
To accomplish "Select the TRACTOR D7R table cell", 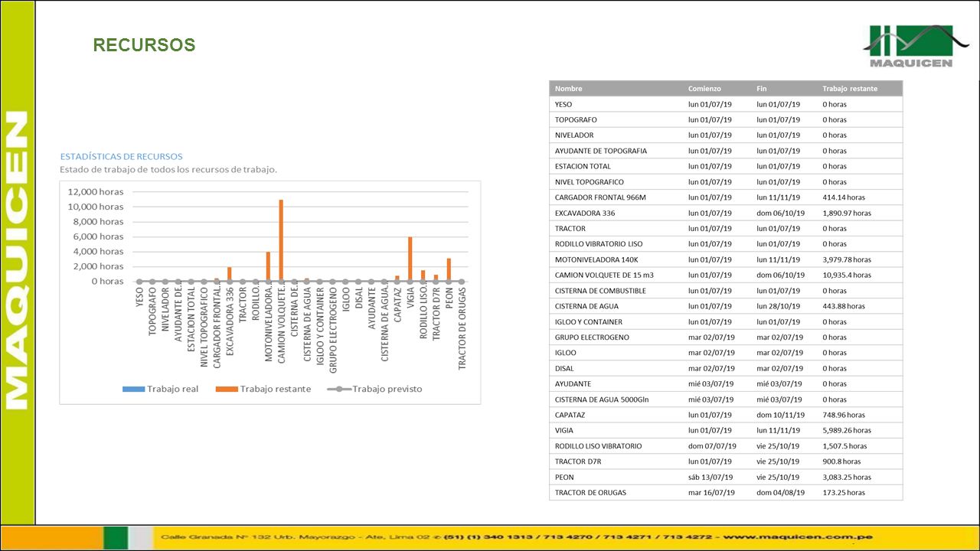I will tap(578, 461).
